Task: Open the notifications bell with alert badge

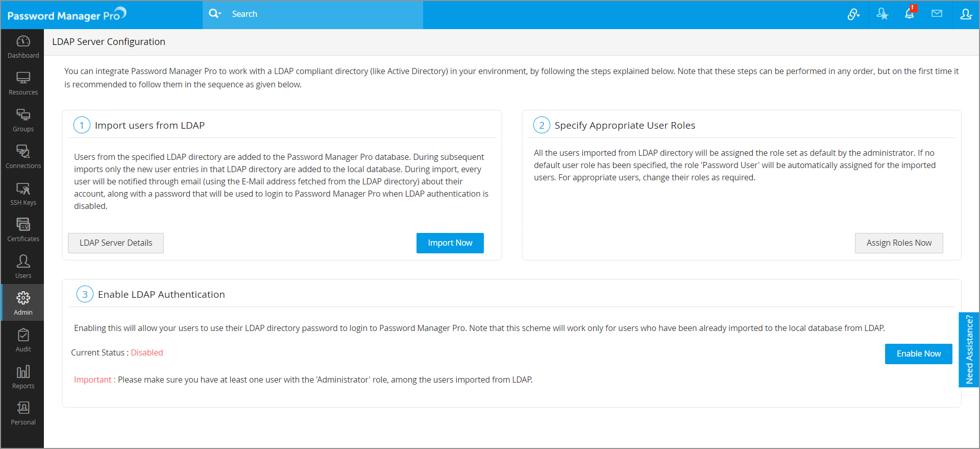Action: pyautogui.click(x=910, y=13)
